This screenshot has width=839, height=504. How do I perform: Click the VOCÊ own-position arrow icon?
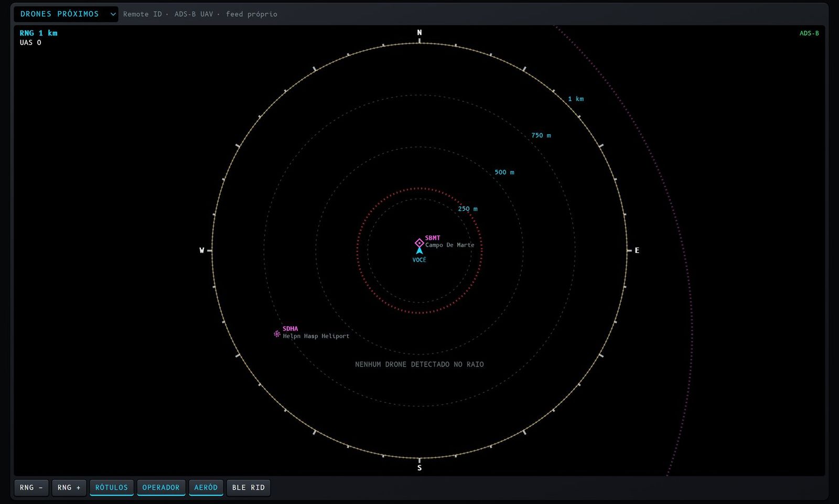click(x=419, y=251)
